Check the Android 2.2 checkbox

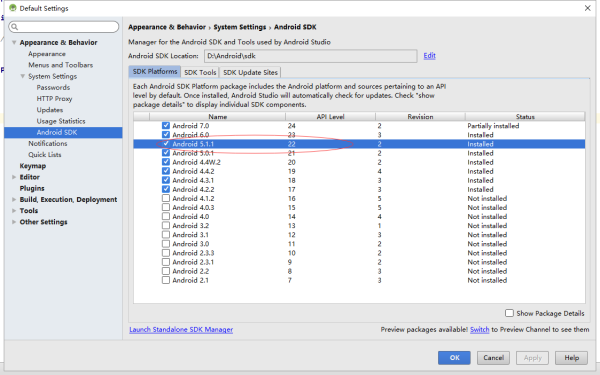166,271
